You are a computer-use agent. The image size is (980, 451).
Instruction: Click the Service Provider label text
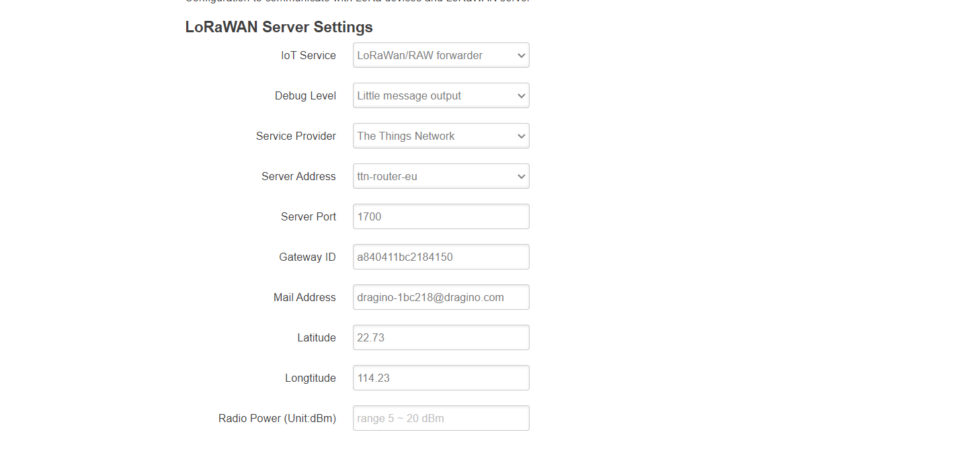296,136
